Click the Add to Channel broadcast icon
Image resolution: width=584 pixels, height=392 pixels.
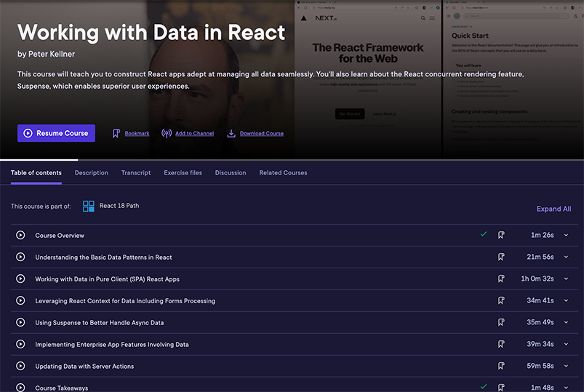[x=167, y=133]
